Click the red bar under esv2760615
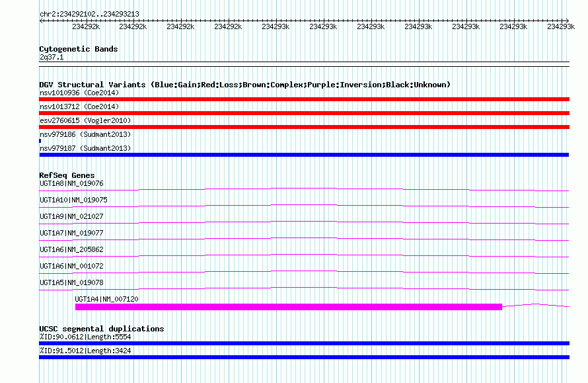 pyautogui.click(x=304, y=127)
